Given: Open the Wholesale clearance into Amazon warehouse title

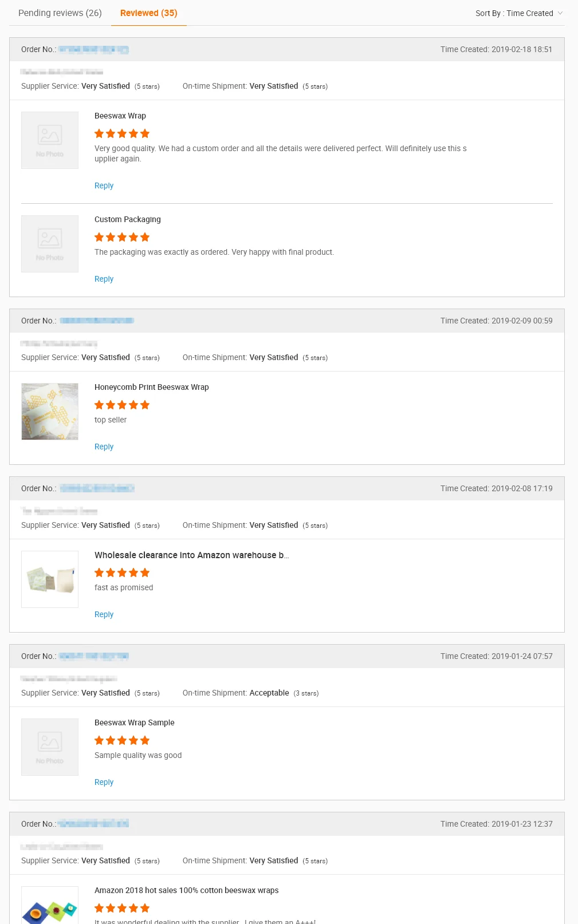Looking at the screenshot, I should click(x=191, y=555).
